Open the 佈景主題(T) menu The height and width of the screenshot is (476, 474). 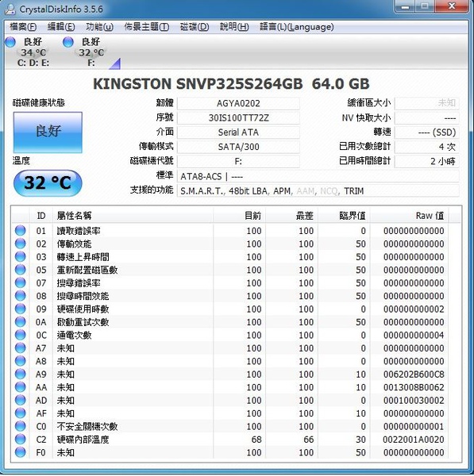[146, 27]
